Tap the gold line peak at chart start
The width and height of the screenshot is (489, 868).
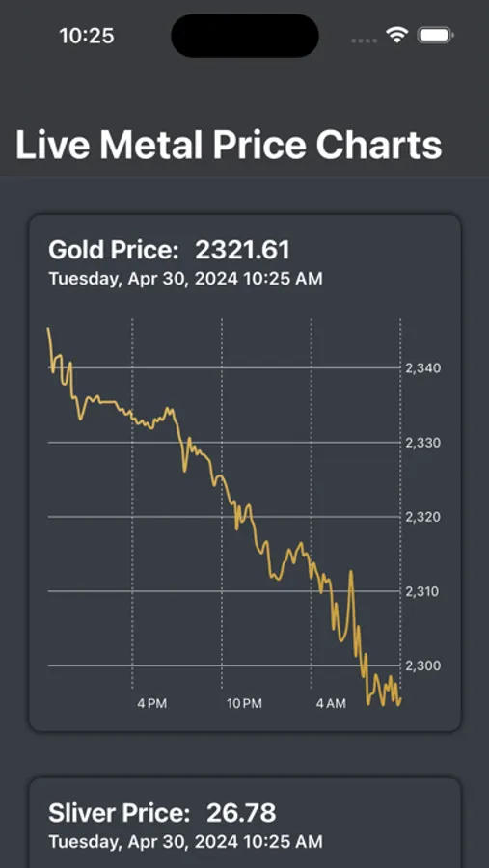coord(48,329)
